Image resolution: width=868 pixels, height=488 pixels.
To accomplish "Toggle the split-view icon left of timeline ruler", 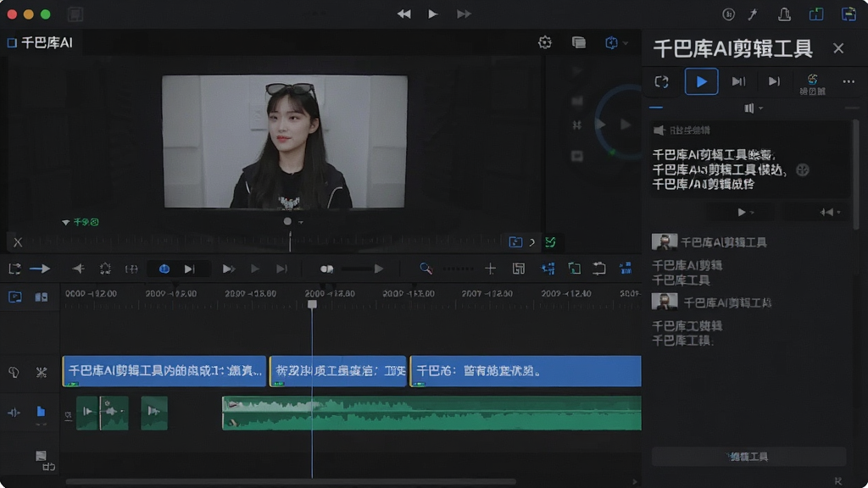I will point(41,297).
